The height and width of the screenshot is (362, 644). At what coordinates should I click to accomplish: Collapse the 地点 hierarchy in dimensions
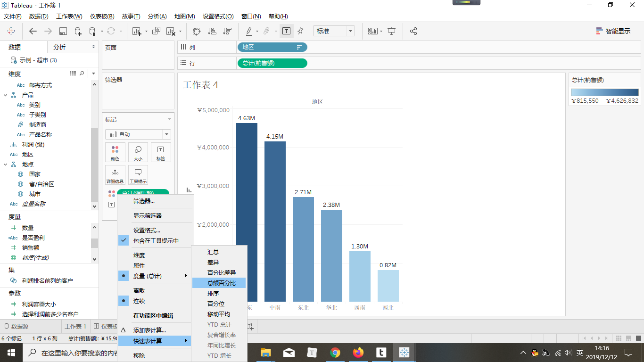tap(6, 165)
